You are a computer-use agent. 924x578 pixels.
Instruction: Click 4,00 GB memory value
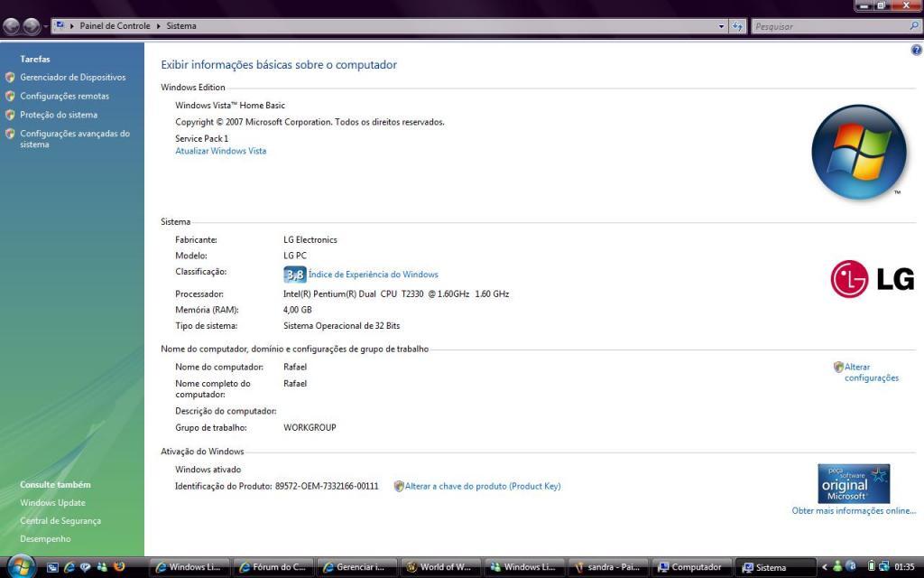click(298, 310)
